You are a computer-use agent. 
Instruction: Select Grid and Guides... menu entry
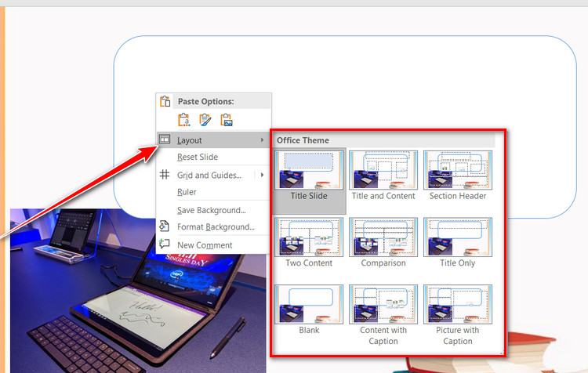pos(209,175)
